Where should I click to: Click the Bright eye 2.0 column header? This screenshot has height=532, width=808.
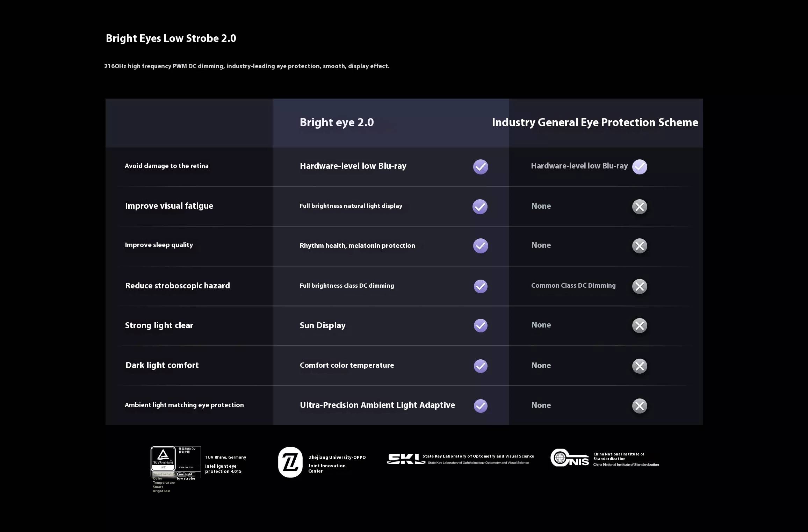coord(337,122)
